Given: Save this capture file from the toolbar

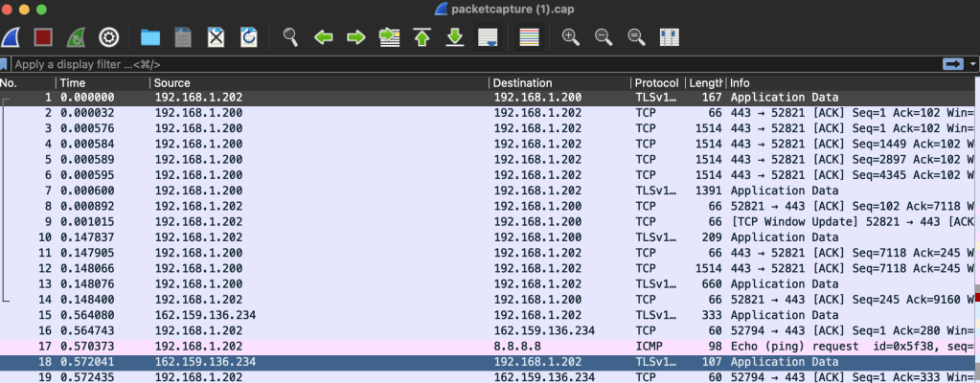Looking at the screenshot, I should coord(183,37).
